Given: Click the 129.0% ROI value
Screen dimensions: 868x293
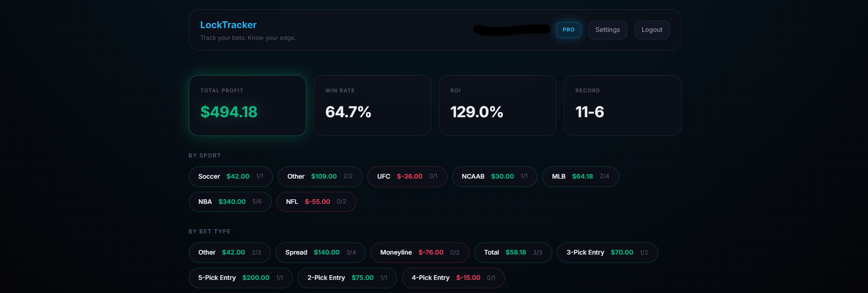Looking at the screenshot, I should [x=476, y=112].
